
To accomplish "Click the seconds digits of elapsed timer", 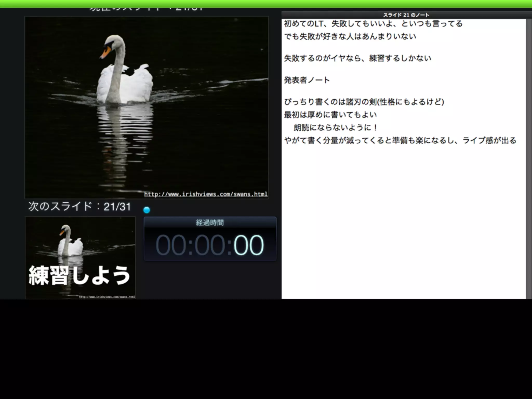I will click(249, 245).
